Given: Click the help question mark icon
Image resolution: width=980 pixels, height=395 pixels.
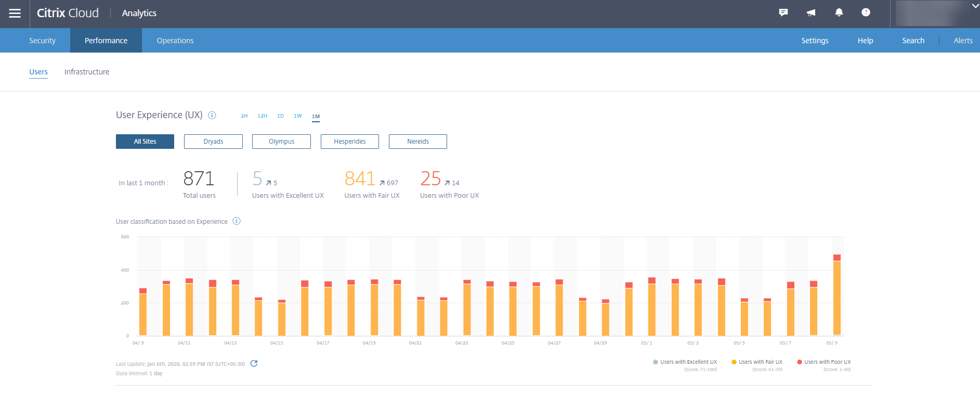Looking at the screenshot, I should coord(866,12).
